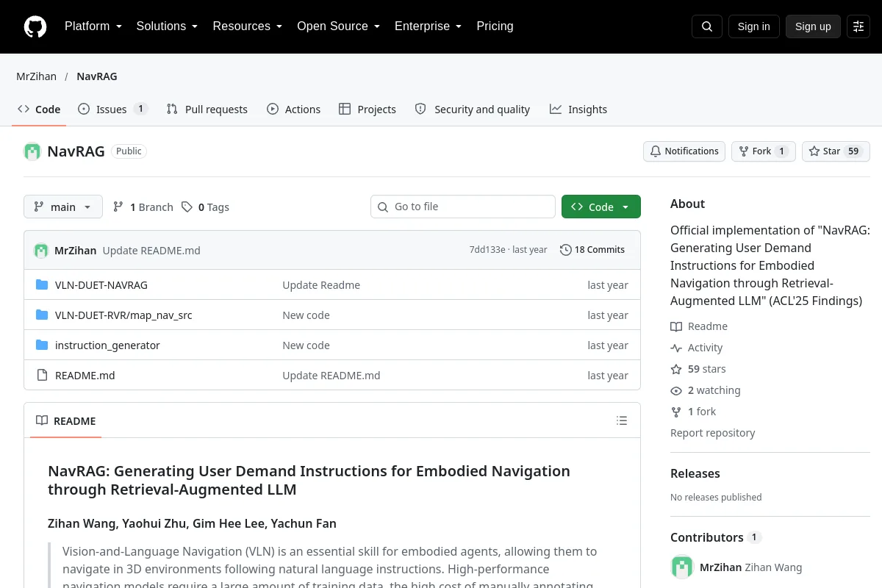Open the Pricing page
This screenshot has height=588, width=882.
[495, 26]
